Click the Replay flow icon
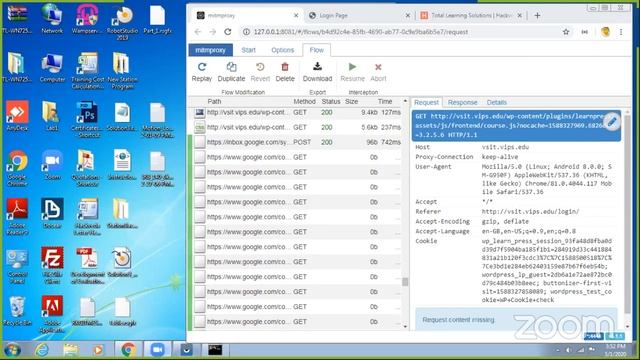 202,67
